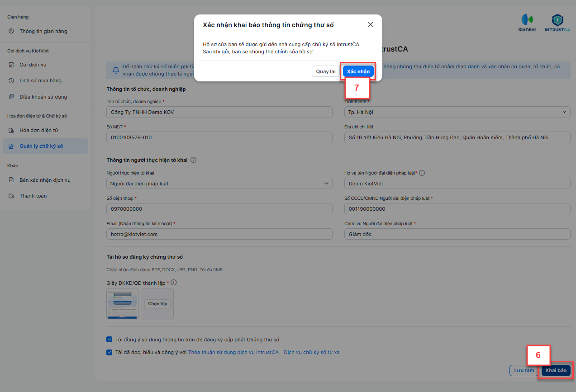Click the Quay lại button in the dialog

326,71
